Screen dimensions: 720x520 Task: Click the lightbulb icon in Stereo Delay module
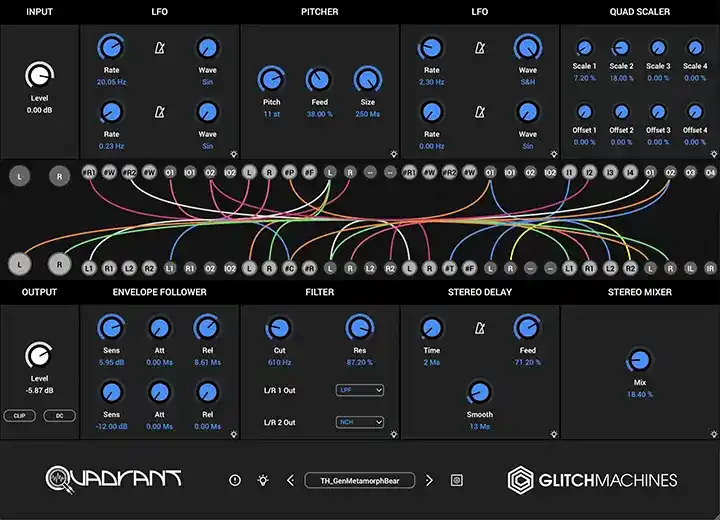554,434
